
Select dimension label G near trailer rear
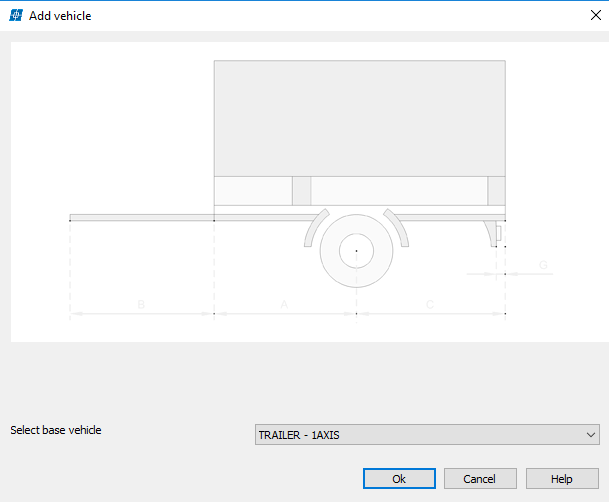click(543, 265)
